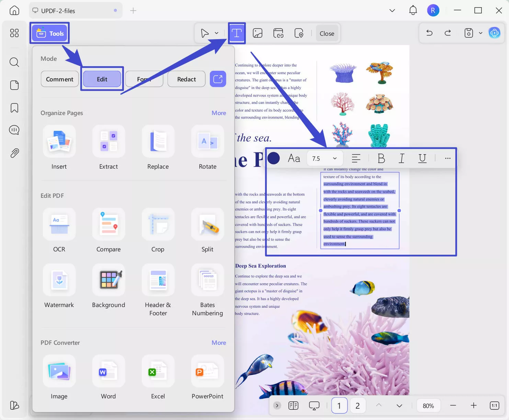Select the UPDF-2-files tab
Viewport: 509px width, 420px height.
[x=75, y=11]
